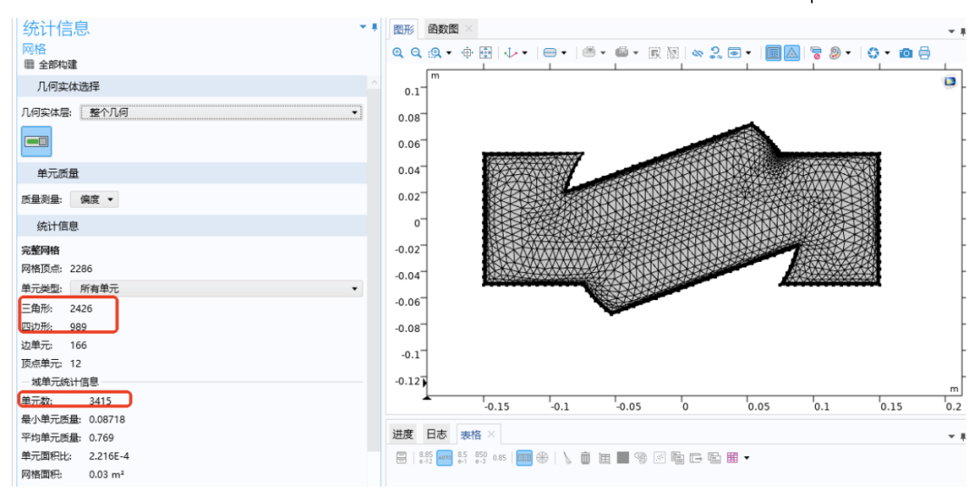This screenshot has height=496, width=980.
Task: Select full precision 8.85e-12 format
Action: click(426, 458)
